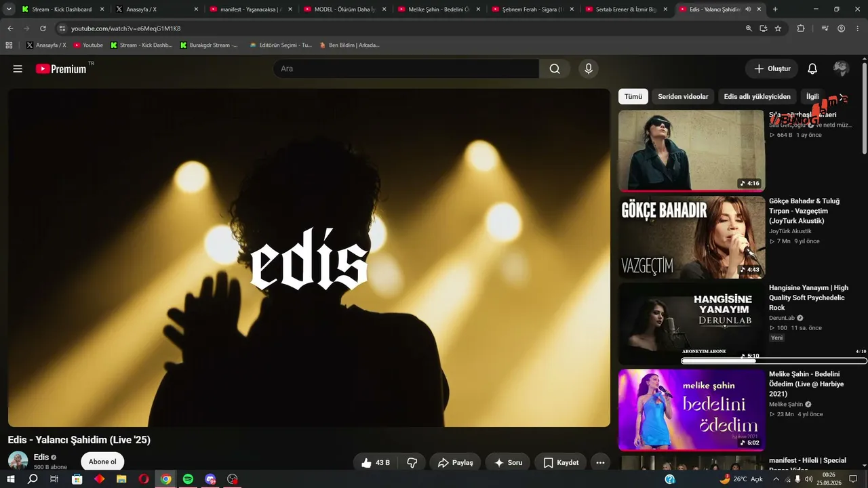This screenshot has width=868, height=488.
Task: Open Chrome media controls icon
Action: 825,28
